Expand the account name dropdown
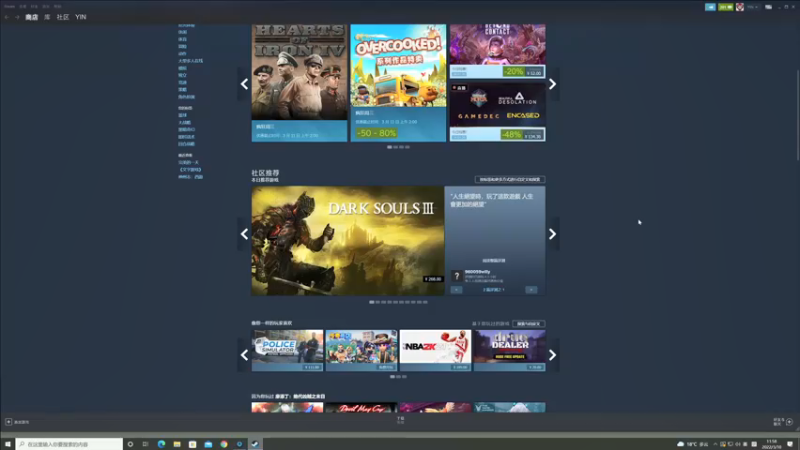 pos(752,7)
